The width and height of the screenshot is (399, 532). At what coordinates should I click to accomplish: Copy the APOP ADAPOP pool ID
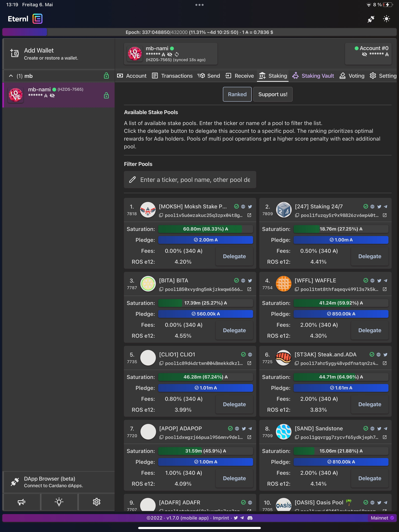tap(161, 437)
